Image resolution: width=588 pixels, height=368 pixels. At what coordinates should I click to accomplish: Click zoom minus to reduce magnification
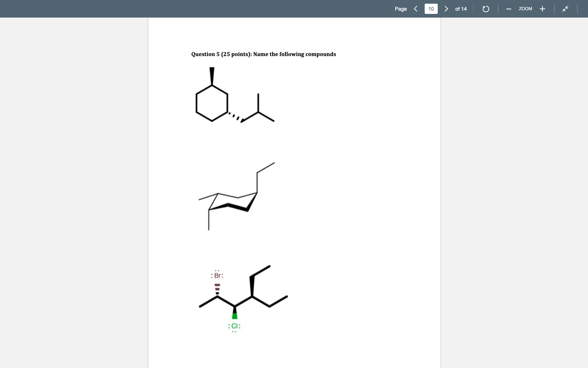point(509,9)
